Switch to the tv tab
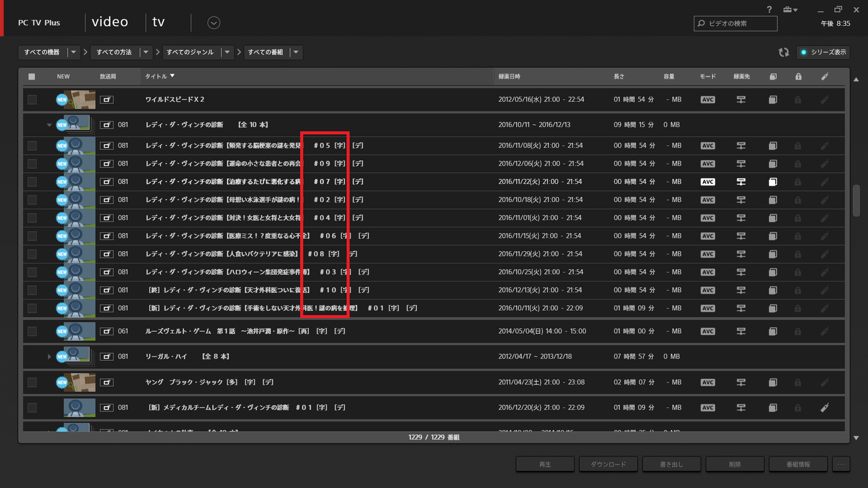The height and width of the screenshot is (488, 868). (159, 22)
